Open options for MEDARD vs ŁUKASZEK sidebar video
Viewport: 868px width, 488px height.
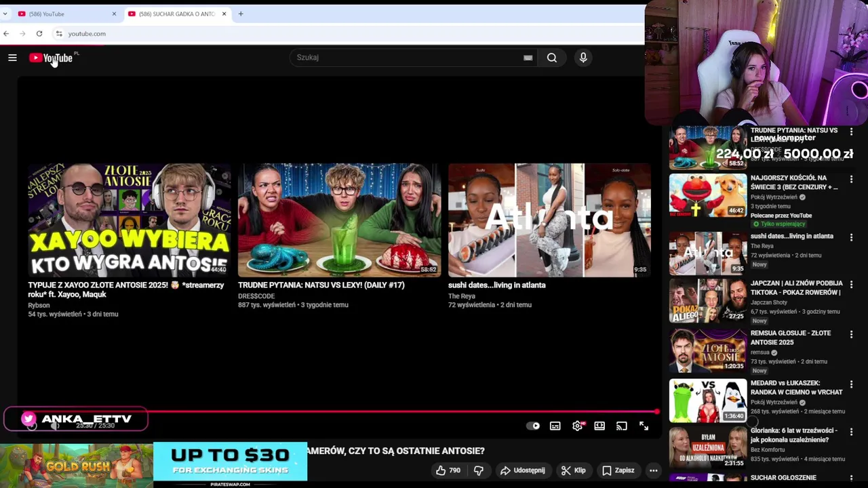click(x=851, y=385)
